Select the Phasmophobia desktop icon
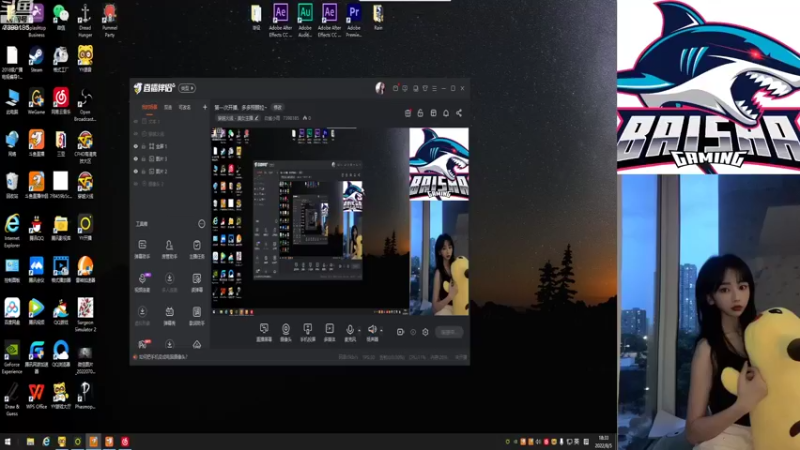Screen dimensions: 800x450 tap(85, 395)
